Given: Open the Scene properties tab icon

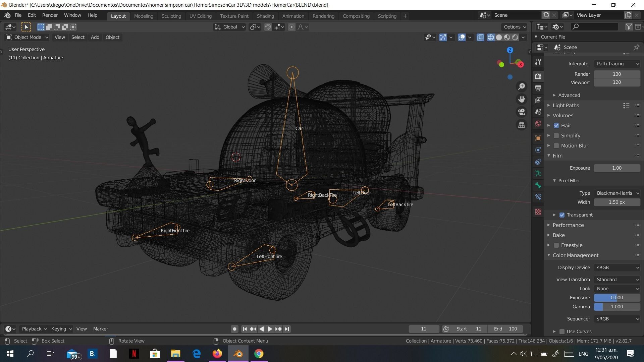Looking at the screenshot, I should coord(538,112).
